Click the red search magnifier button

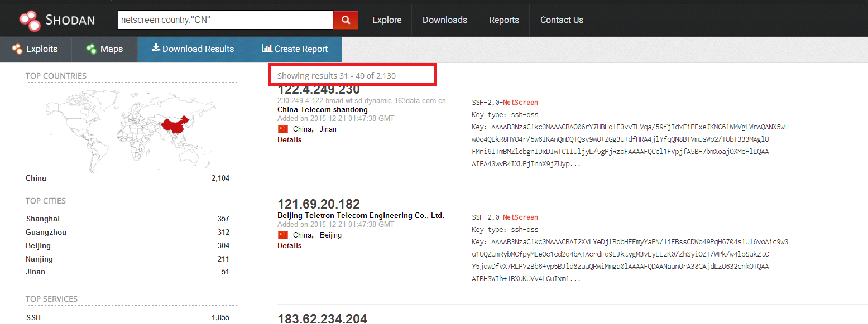pyautogui.click(x=346, y=20)
